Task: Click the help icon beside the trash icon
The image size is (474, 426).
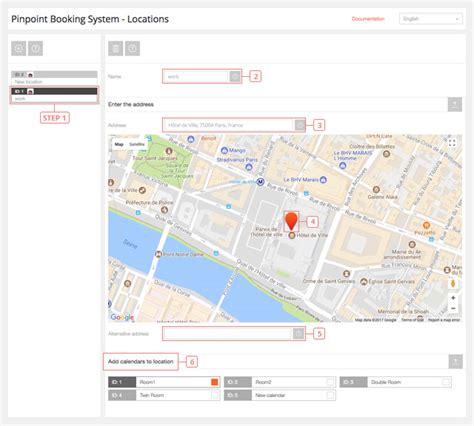Action: 132,49
